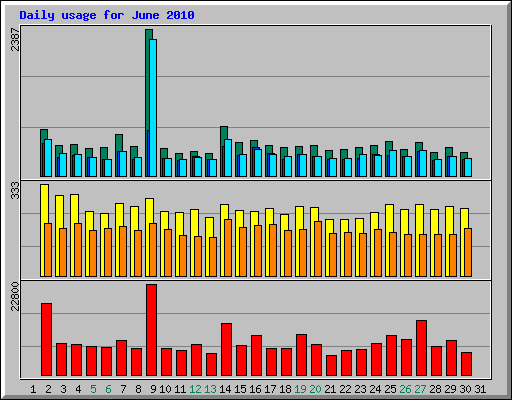Screen dimensions: 512x400
Task: Click the red bar for day 2
Action: pos(47,340)
